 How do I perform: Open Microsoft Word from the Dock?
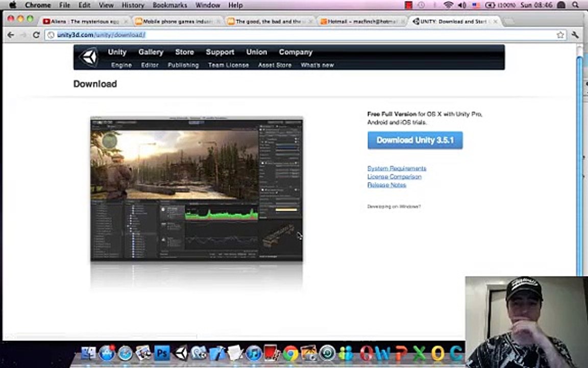[x=382, y=353]
